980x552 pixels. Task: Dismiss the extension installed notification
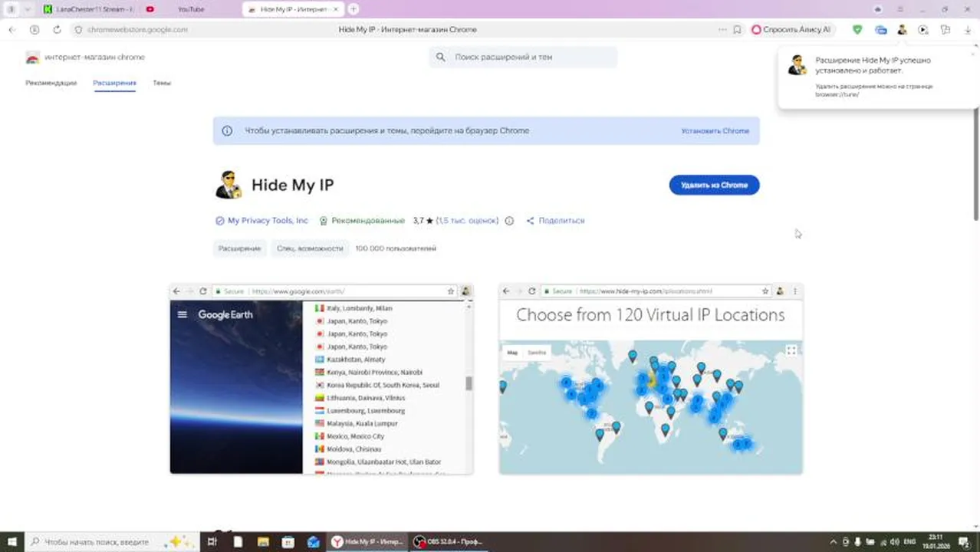(973, 54)
